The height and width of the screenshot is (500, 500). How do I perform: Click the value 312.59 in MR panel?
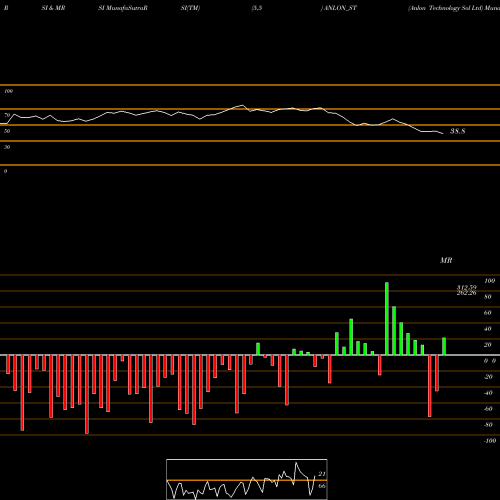point(467,287)
